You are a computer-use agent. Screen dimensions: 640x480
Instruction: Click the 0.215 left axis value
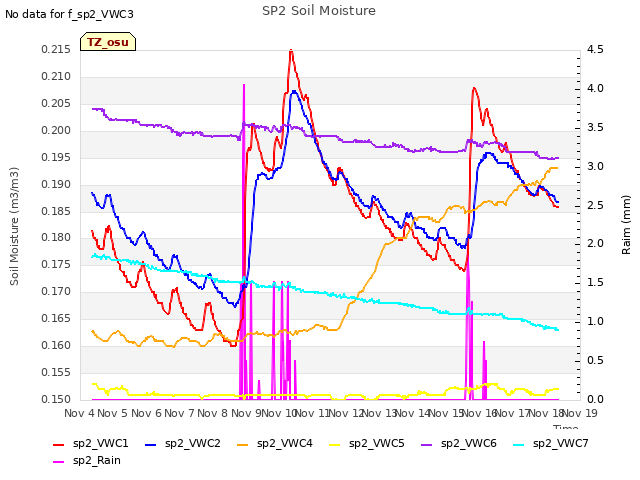pos(56,50)
